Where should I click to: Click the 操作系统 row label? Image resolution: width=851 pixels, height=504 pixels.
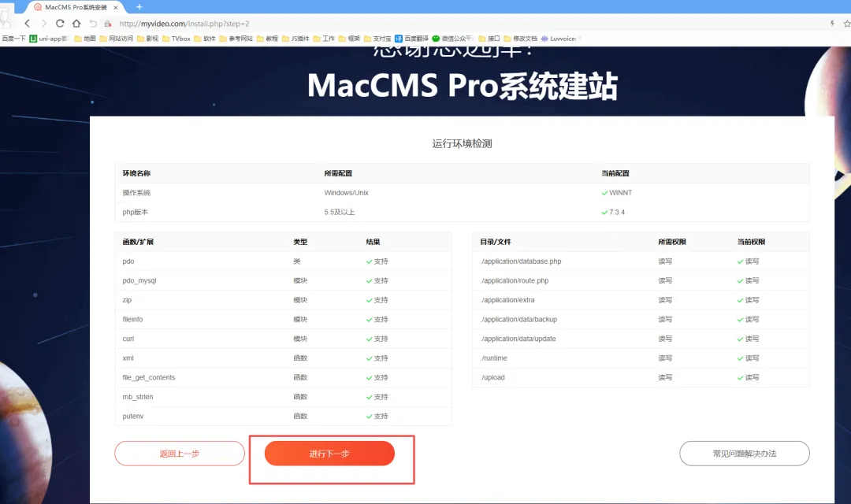136,193
